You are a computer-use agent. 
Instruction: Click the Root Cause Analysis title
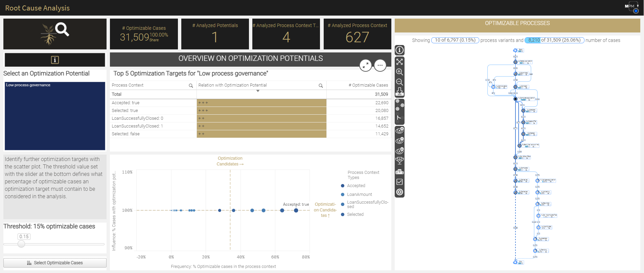pos(38,8)
